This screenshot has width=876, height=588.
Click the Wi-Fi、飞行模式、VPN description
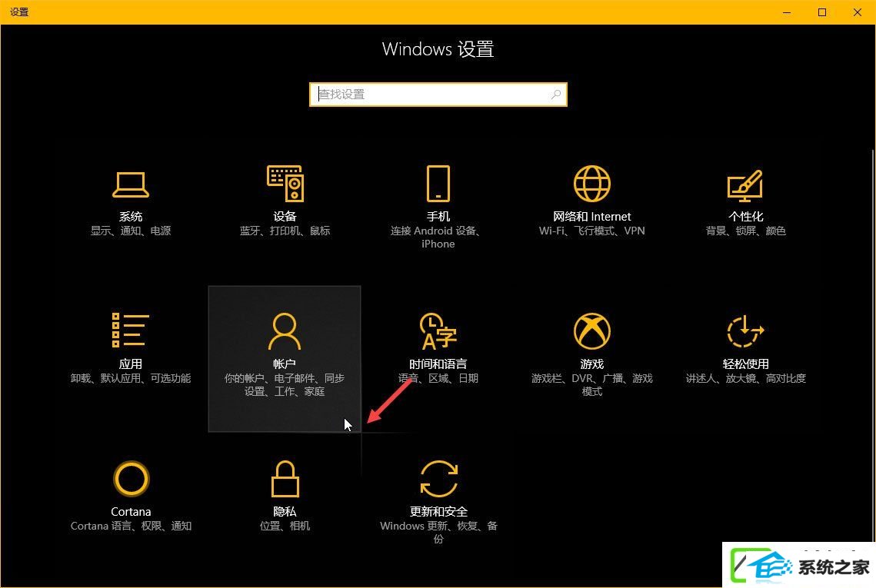tap(592, 231)
